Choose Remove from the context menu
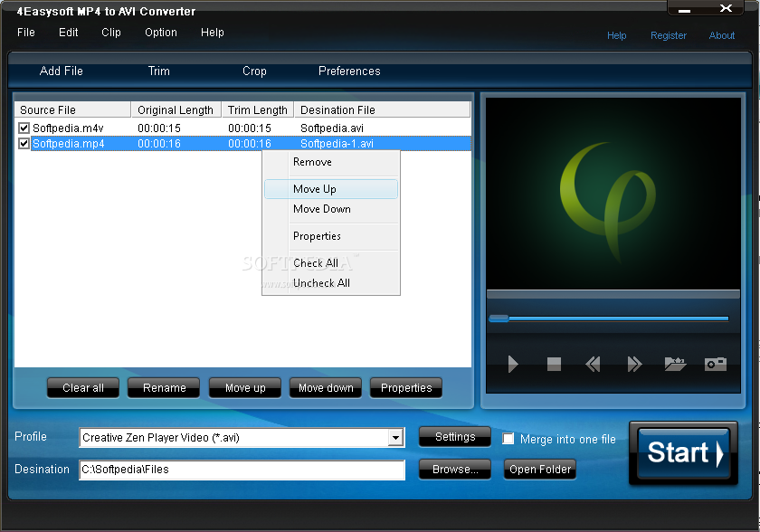This screenshot has width=760, height=532. (x=331, y=162)
